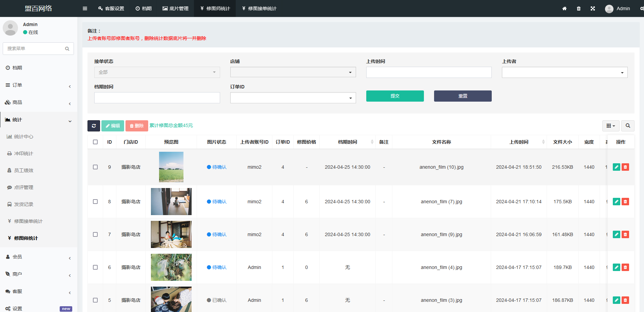Open 员工绩效 in the sidebar
644x312 pixels.
[x=24, y=170]
